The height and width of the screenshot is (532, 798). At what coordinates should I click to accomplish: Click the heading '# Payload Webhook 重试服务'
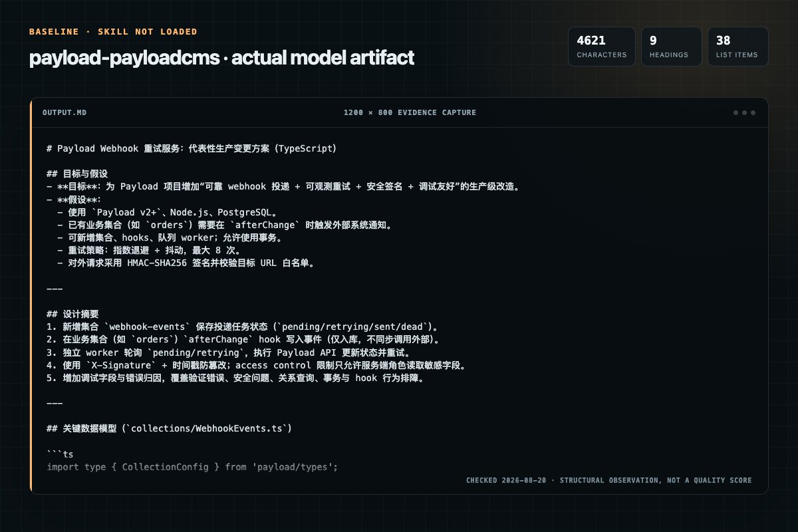tap(192, 149)
